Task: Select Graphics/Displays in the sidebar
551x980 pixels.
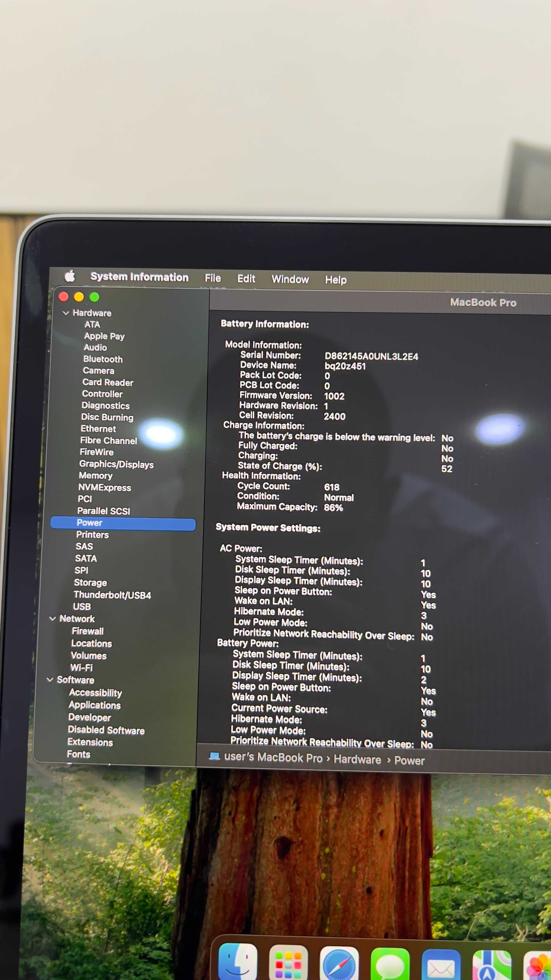Action: 116,464
